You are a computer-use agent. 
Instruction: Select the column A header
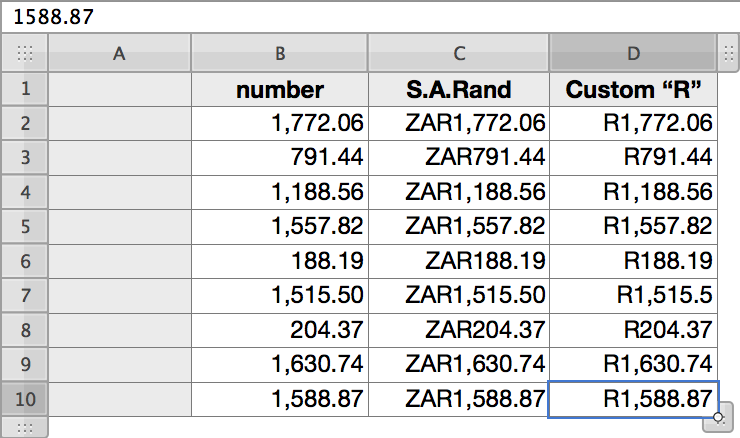click(119, 53)
